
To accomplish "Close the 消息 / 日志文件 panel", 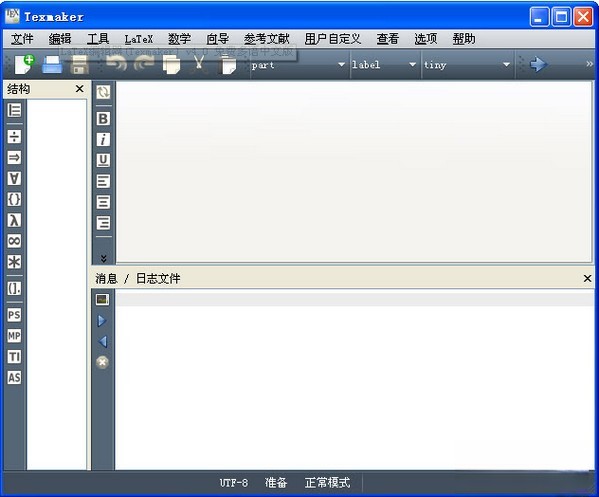I will pos(588,278).
